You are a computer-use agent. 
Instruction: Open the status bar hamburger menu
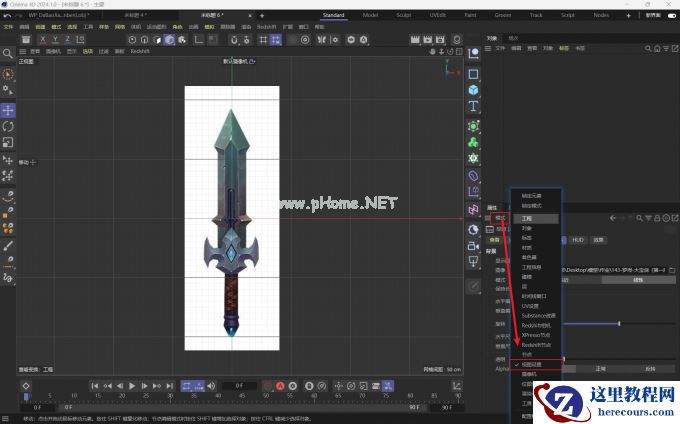pyautogui.click(x=5, y=419)
